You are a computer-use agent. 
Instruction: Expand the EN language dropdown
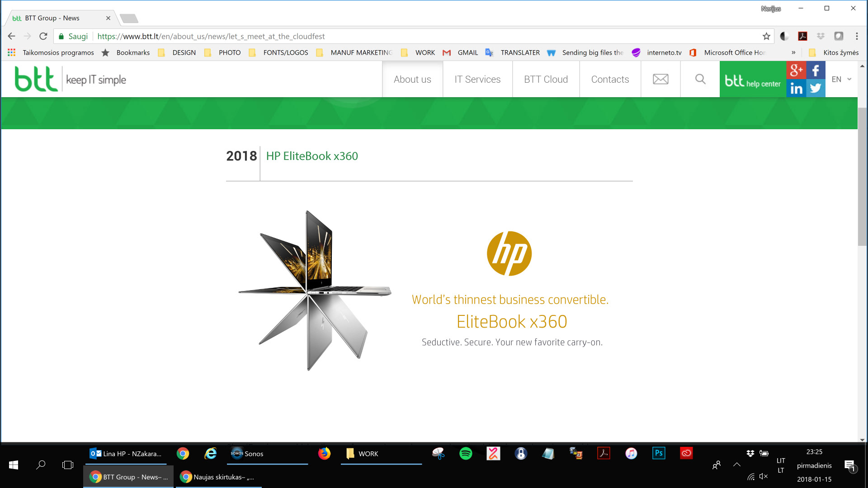841,79
